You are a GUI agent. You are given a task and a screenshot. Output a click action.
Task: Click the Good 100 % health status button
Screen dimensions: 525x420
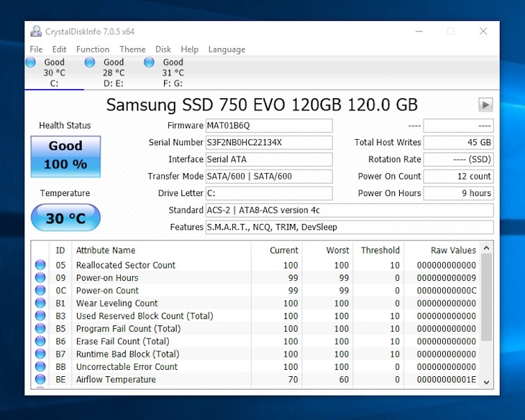coord(65,156)
